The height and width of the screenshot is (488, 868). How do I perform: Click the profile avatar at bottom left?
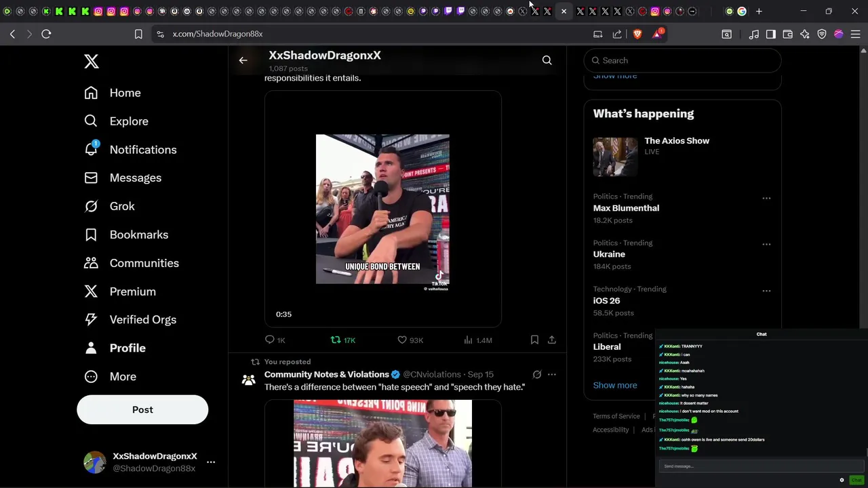pyautogui.click(x=95, y=462)
